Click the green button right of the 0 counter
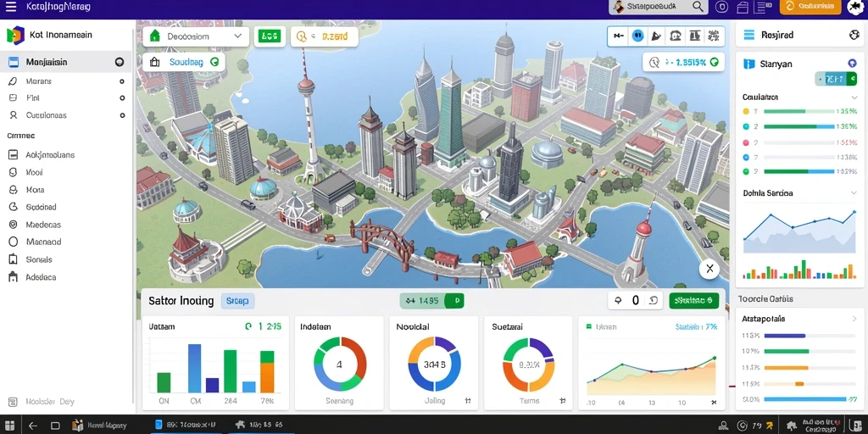868x434 pixels. point(694,301)
